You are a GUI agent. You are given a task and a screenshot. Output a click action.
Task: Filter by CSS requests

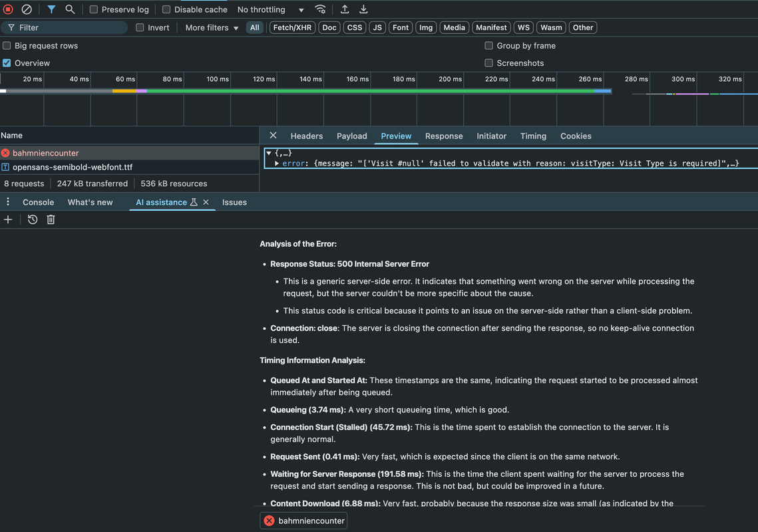354,27
